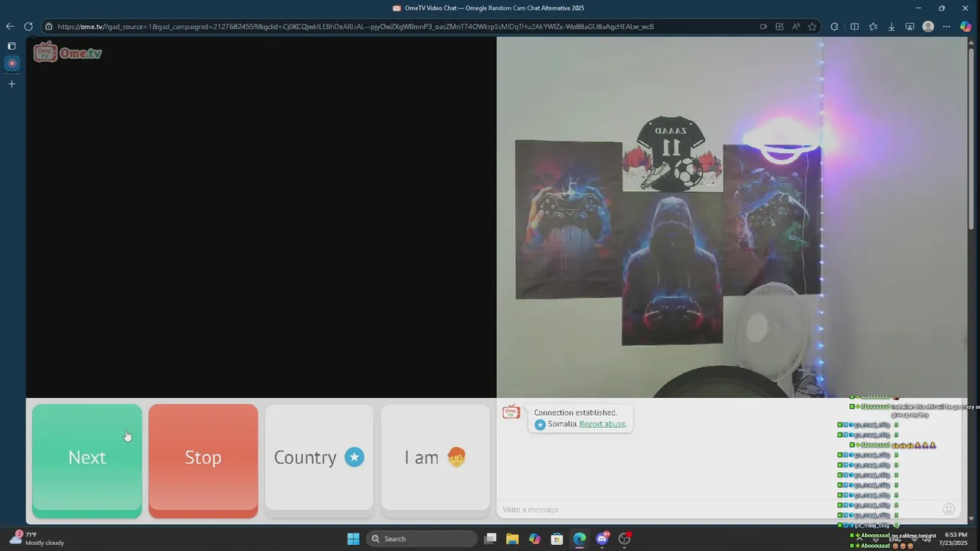
Task: Click the blue star icon beside Somalia
Action: click(x=540, y=424)
